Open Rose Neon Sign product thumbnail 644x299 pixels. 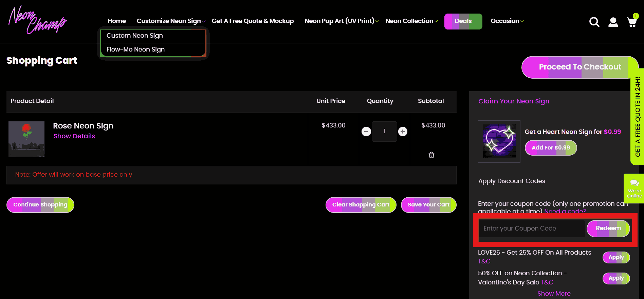coord(26,139)
